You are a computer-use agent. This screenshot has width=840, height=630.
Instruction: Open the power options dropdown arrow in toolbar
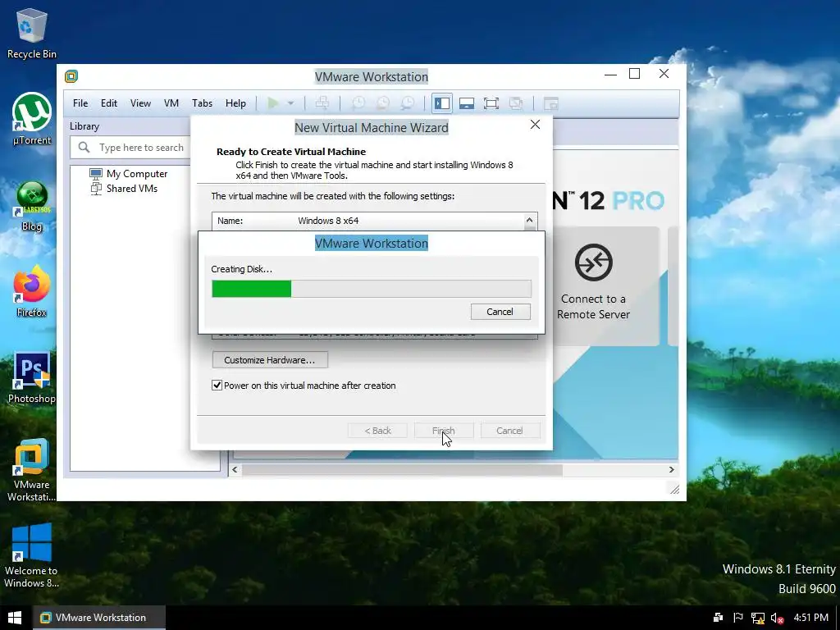(x=290, y=103)
